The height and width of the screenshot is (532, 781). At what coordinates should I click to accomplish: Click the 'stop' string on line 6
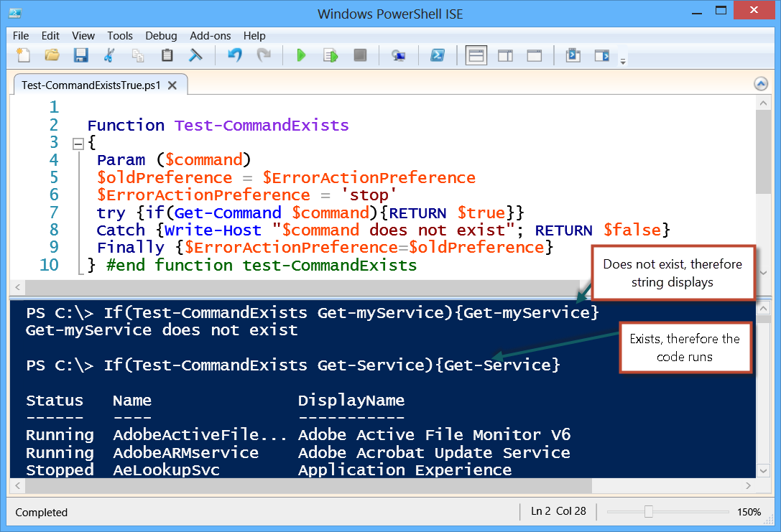coord(369,195)
